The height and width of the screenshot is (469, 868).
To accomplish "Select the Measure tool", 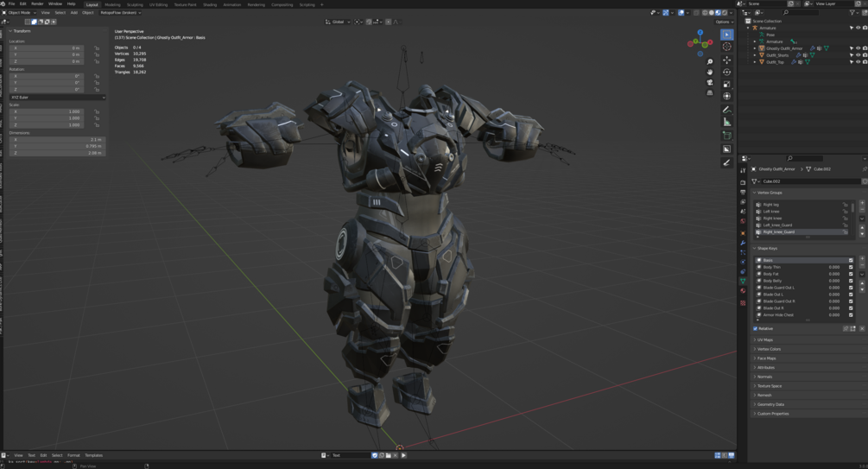I will (727, 123).
